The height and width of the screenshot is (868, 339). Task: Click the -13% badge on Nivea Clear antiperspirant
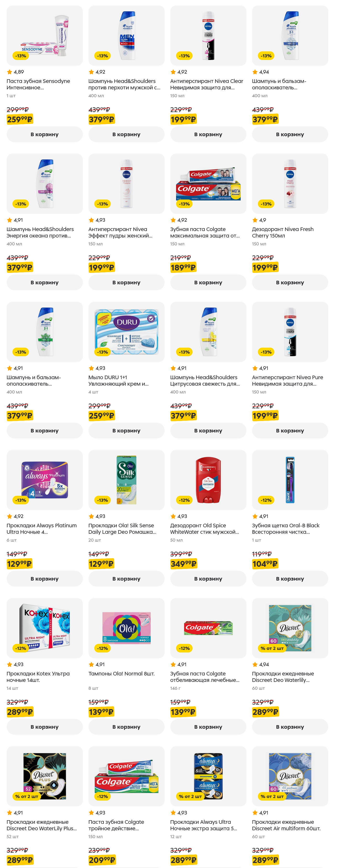[x=184, y=56]
